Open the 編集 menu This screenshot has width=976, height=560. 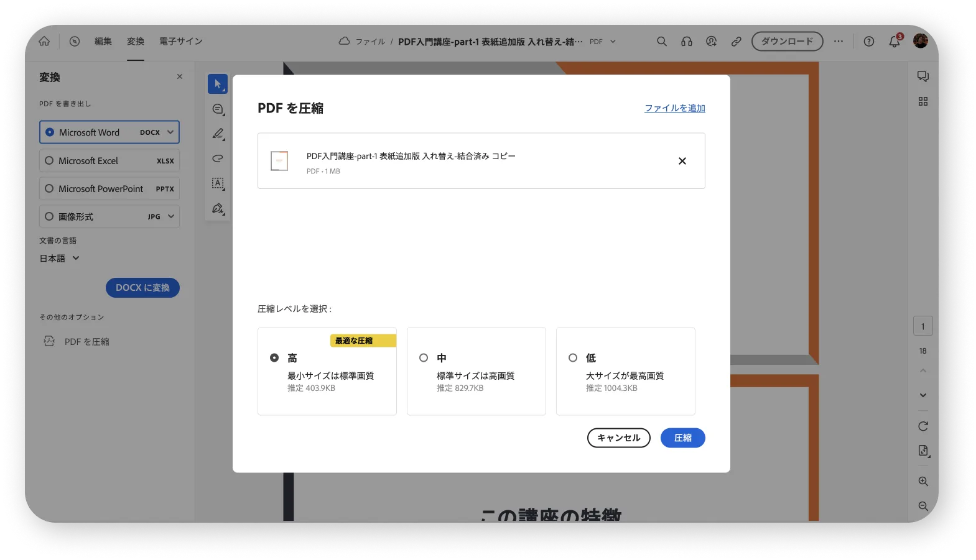pyautogui.click(x=103, y=41)
